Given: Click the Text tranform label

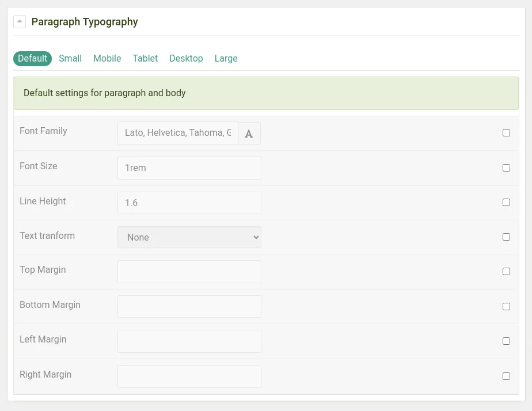Looking at the screenshot, I should pos(47,235).
